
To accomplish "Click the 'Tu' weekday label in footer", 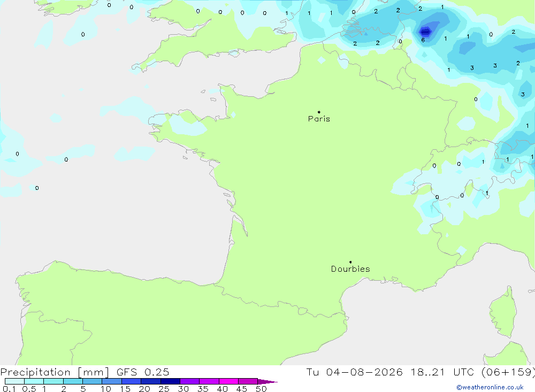I will (312, 372).
